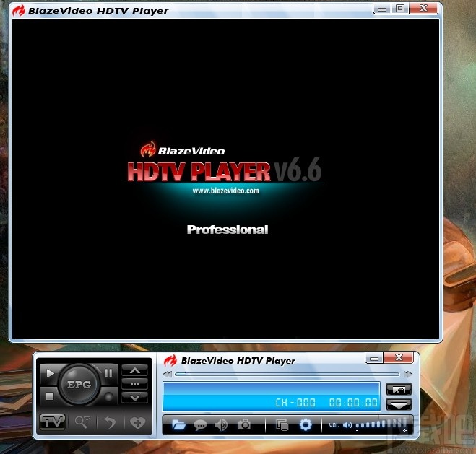Click the www.blazevideo.com link in video window
The height and width of the screenshot is (454, 476).
[x=225, y=191]
